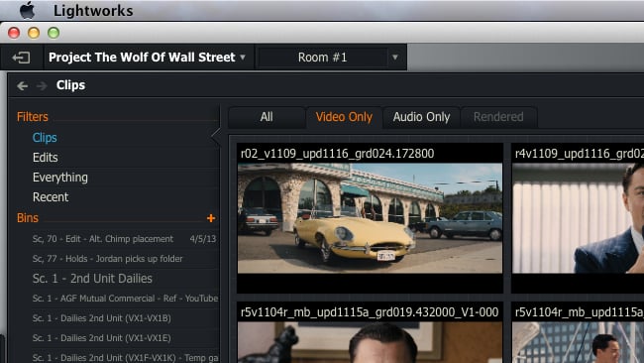
Task: Open bin Sc. 1 - Dailies 2nd Unit (VX1-VX1B)
Action: pyautogui.click(x=102, y=317)
